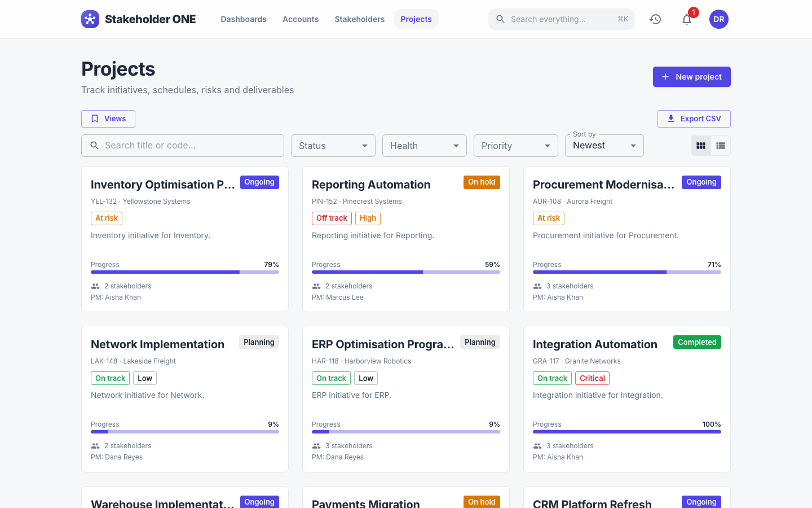
Task: Switch to grid view
Action: click(x=701, y=146)
